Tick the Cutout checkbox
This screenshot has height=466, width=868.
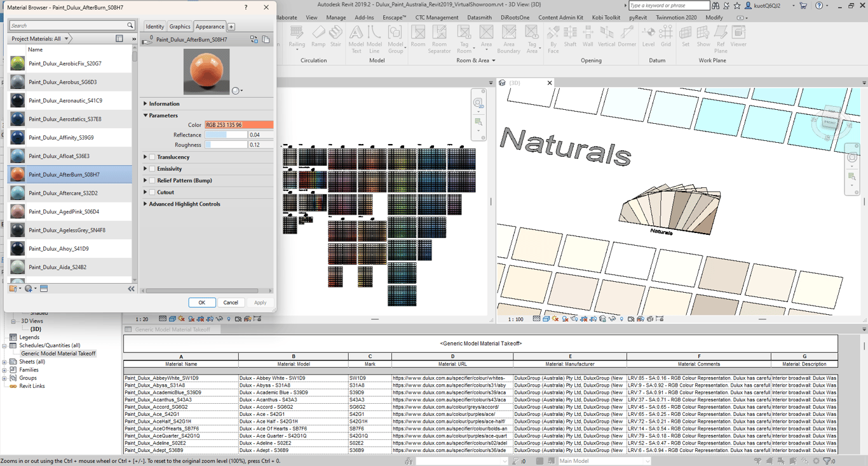153,192
